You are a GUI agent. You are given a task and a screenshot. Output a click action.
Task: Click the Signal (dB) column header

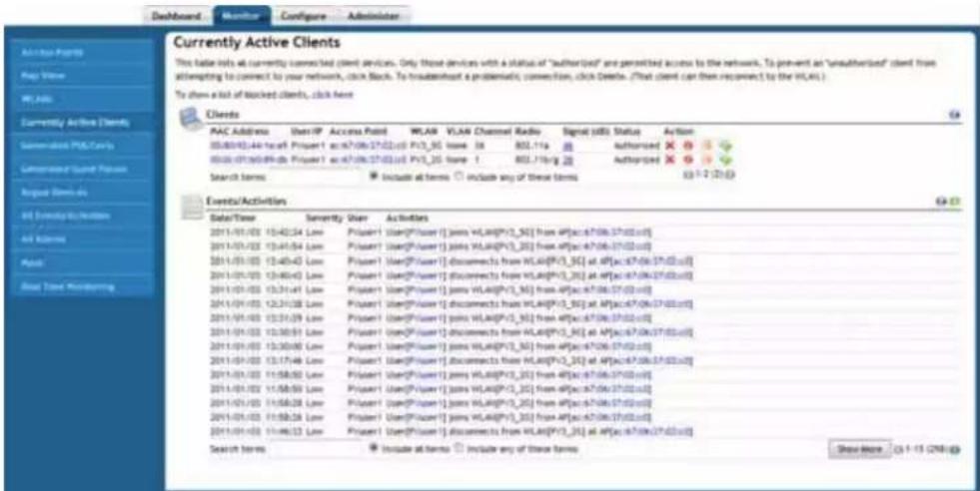click(586, 131)
